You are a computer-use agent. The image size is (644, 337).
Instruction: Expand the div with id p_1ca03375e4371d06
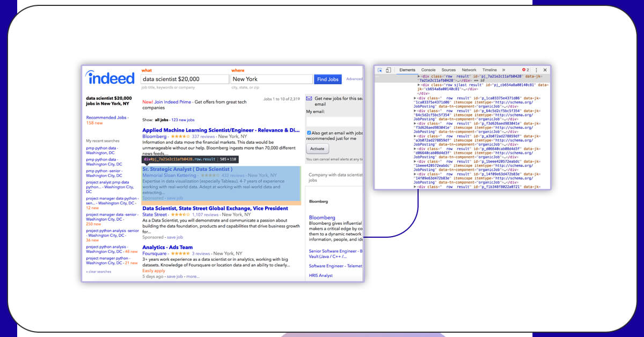[x=415, y=98]
